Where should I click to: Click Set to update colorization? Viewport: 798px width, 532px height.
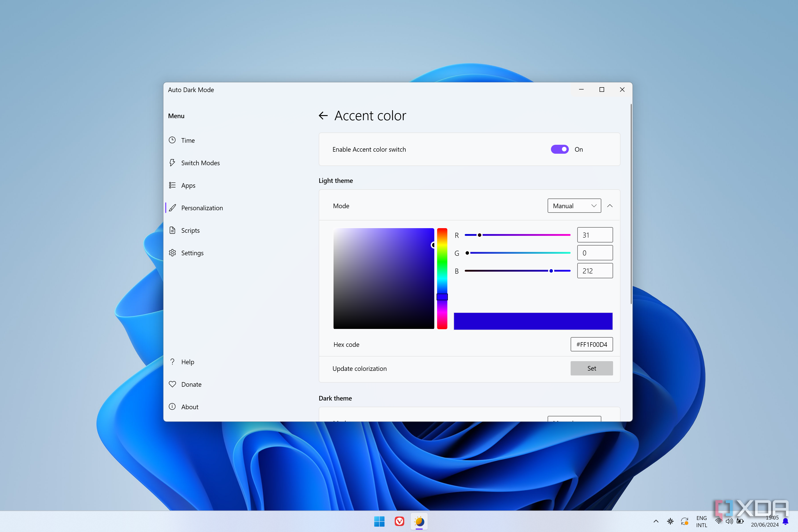pos(591,368)
